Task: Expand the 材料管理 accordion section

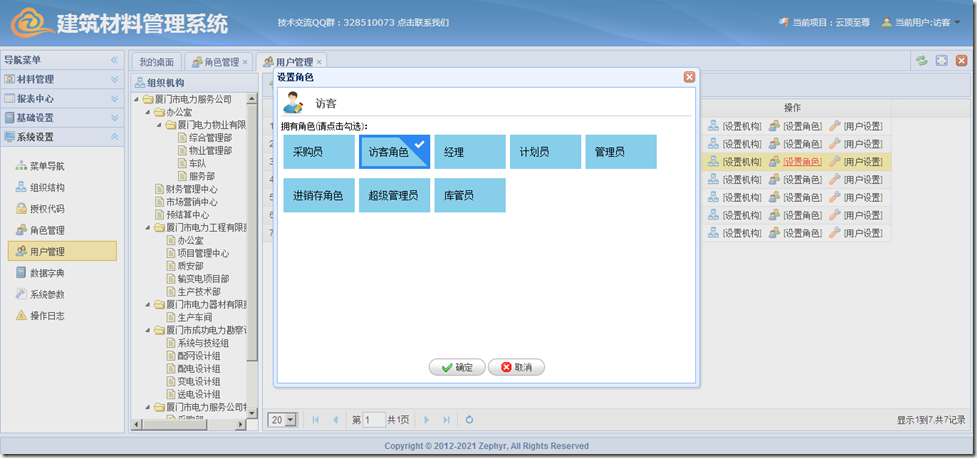Action: 62,79
